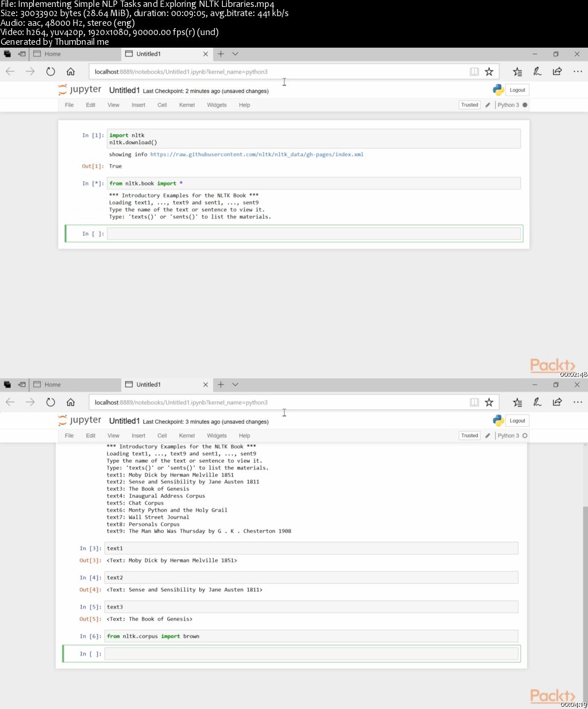Screen dimensions: 588x709
Task: Click the 'from nltk.book import *' code cell
Action: tap(314, 184)
